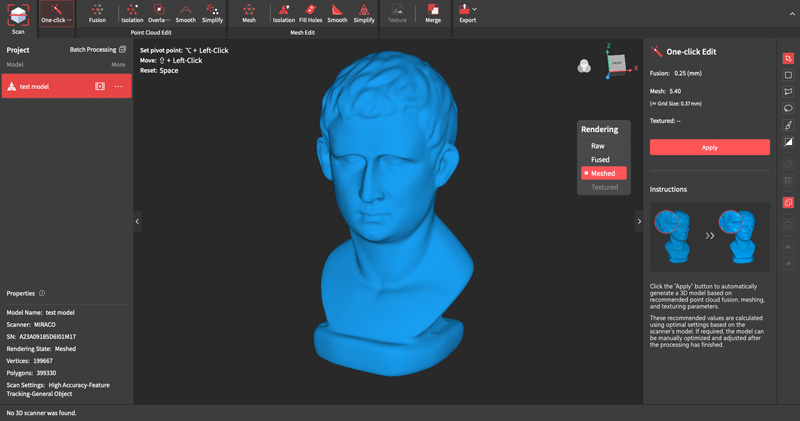800x421 pixels.
Task: Click the undo arrow in sidebar
Action: (x=788, y=247)
